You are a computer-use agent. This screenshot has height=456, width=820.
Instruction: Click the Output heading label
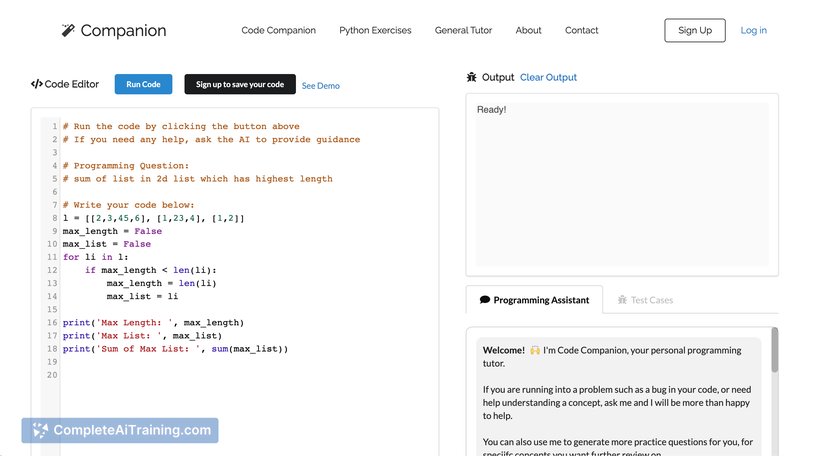click(498, 77)
